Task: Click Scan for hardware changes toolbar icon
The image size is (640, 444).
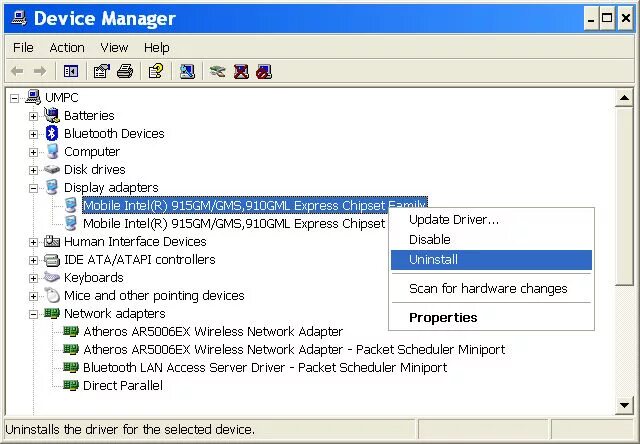Action: (187, 72)
